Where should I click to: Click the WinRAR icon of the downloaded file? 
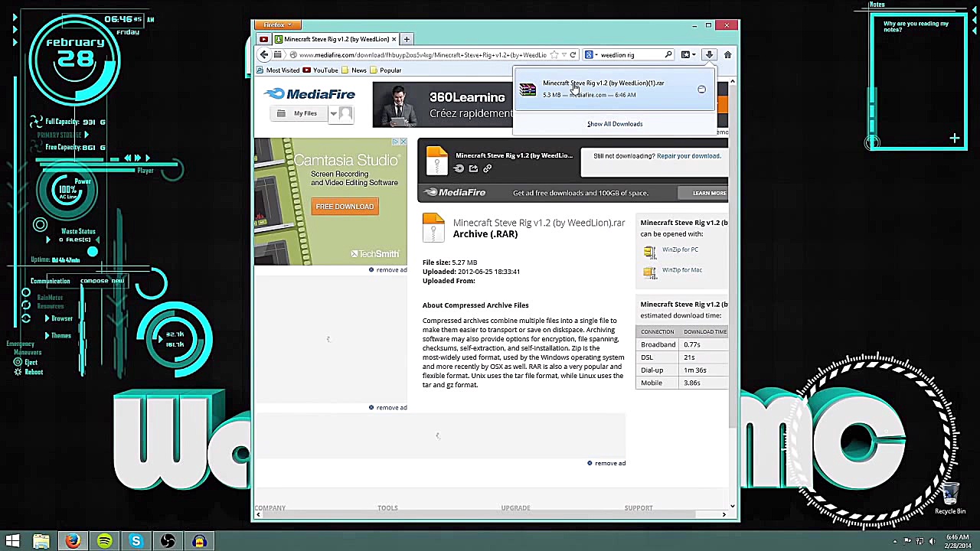(528, 90)
